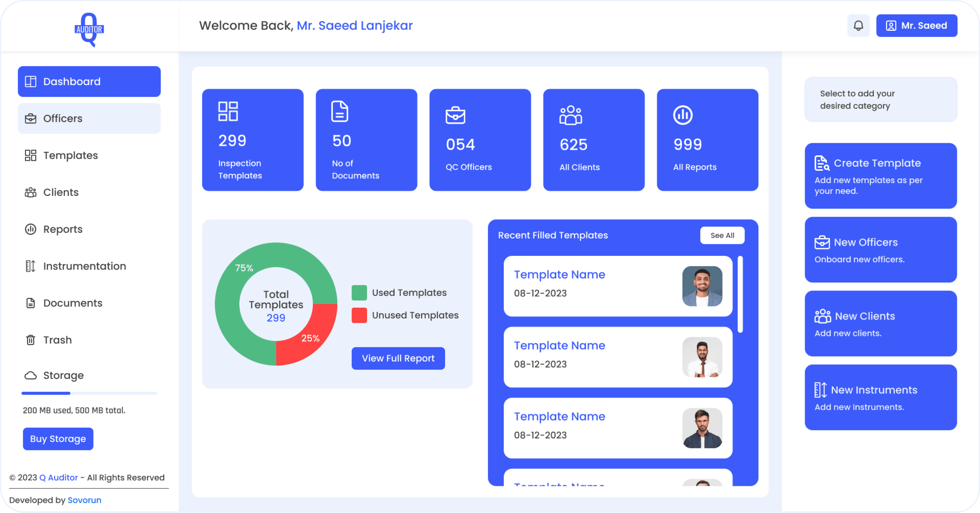The height and width of the screenshot is (513, 980).
Task: Click the 999 All Reports count
Action: [x=688, y=144]
